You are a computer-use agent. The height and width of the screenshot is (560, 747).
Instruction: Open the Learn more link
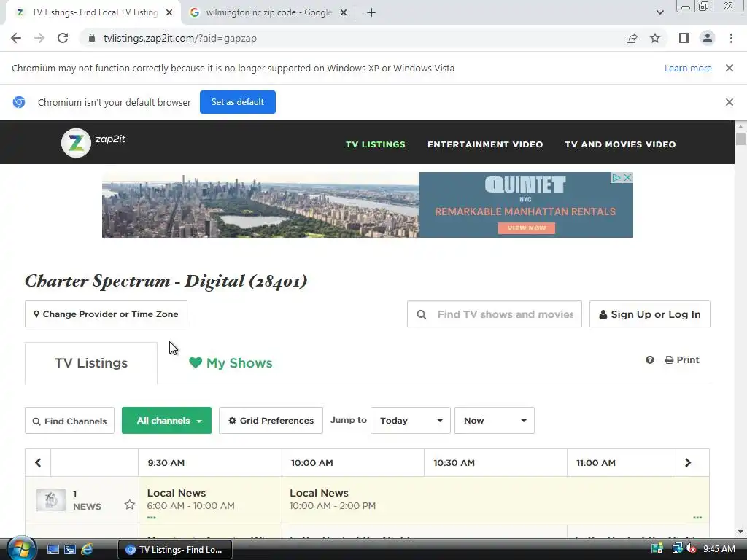pos(688,68)
